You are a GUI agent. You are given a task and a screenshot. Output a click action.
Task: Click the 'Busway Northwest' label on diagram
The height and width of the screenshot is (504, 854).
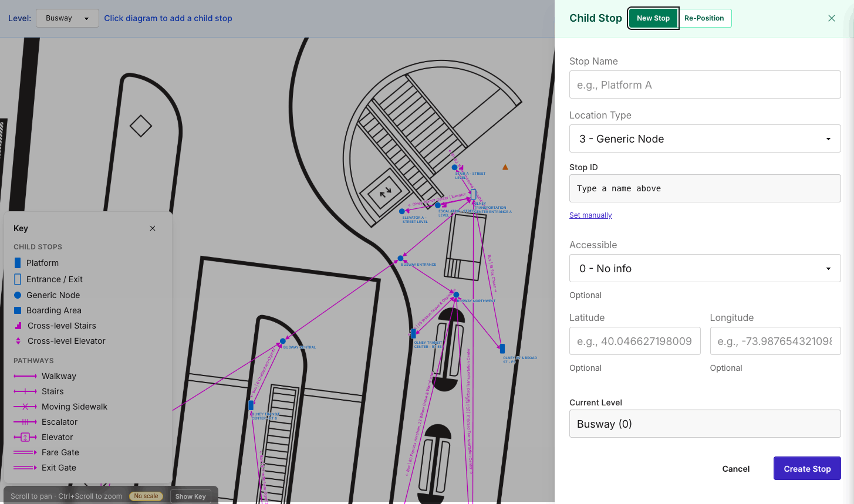(476, 301)
